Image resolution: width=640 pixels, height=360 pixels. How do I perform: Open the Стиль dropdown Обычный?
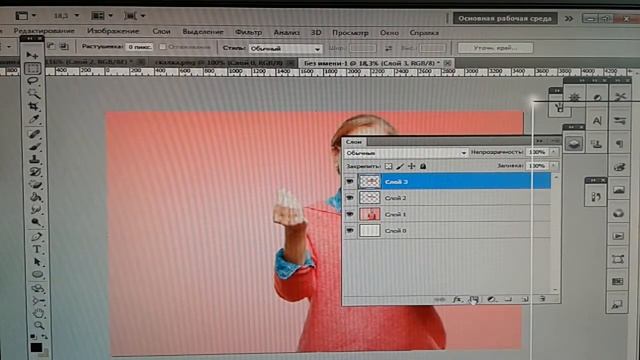pyautogui.click(x=285, y=49)
